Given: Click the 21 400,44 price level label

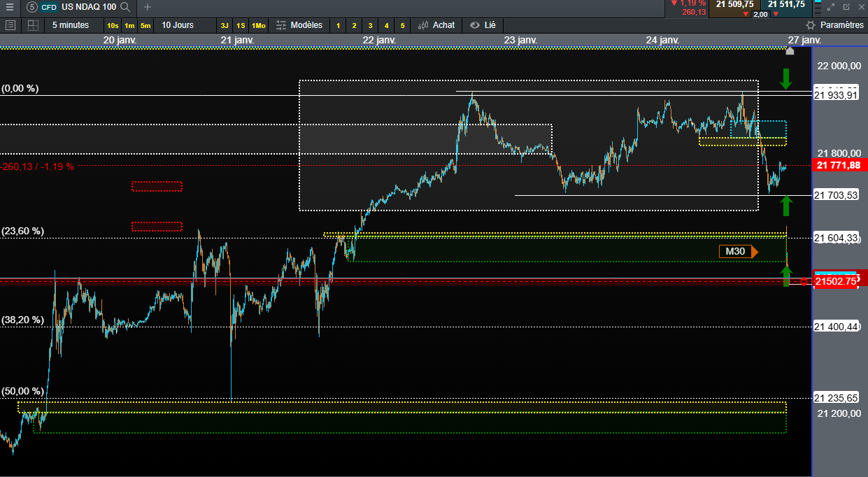Looking at the screenshot, I should coord(836,327).
